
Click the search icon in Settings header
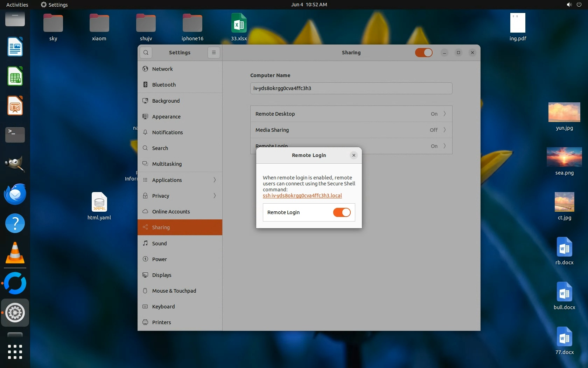click(146, 53)
